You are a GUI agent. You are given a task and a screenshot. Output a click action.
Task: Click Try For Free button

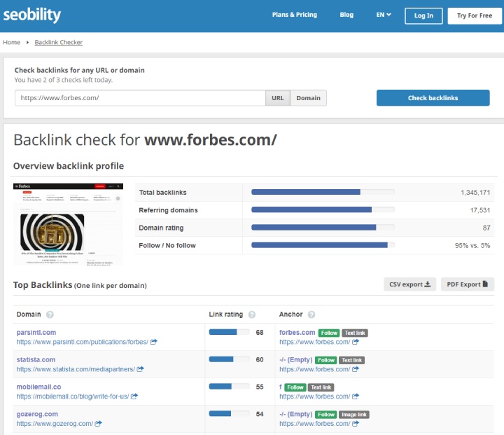pyautogui.click(x=475, y=16)
